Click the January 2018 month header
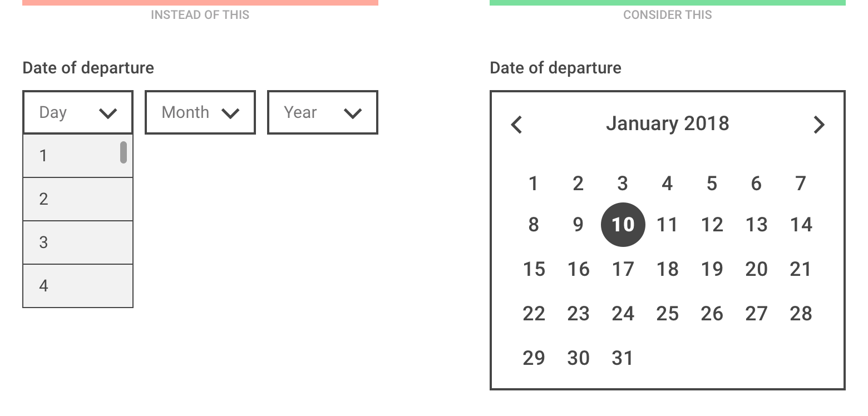This screenshot has width=868, height=416. [x=667, y=123]
